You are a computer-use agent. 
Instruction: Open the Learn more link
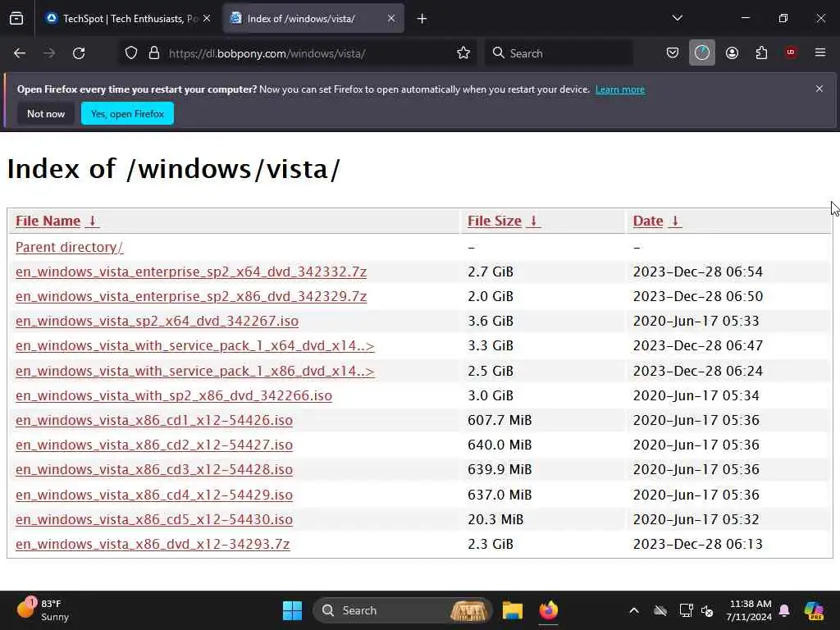click(620, 89)
